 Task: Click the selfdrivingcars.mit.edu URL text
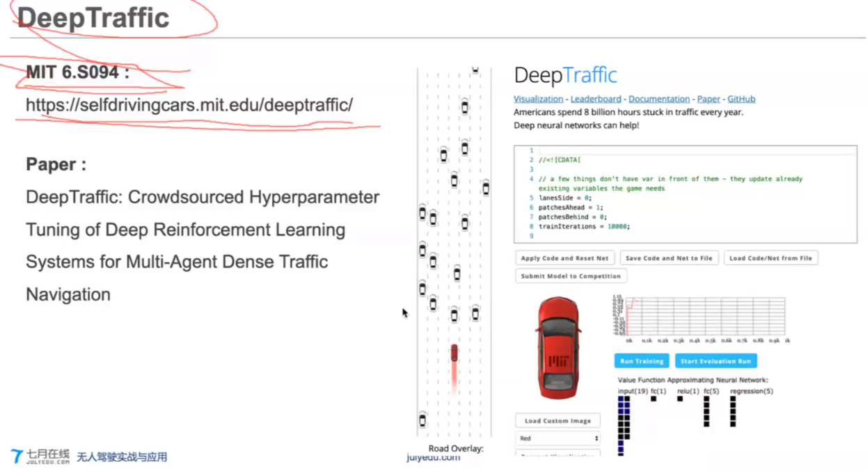(189, 105)
